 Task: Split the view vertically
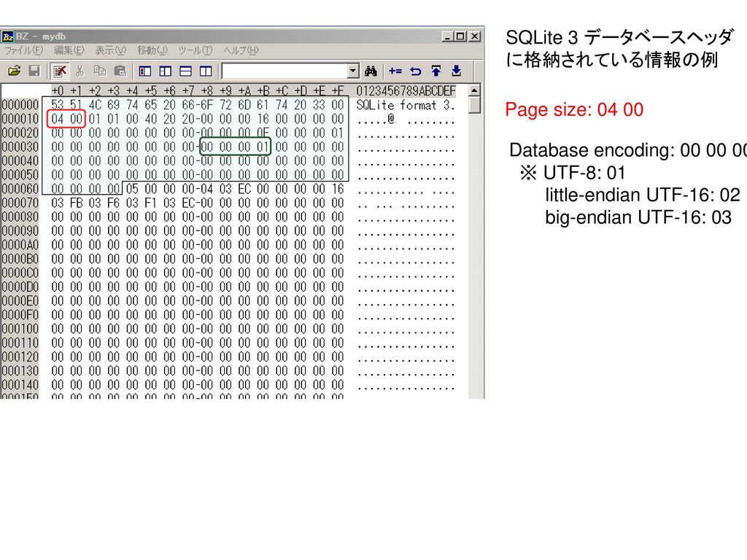[206, 71]
